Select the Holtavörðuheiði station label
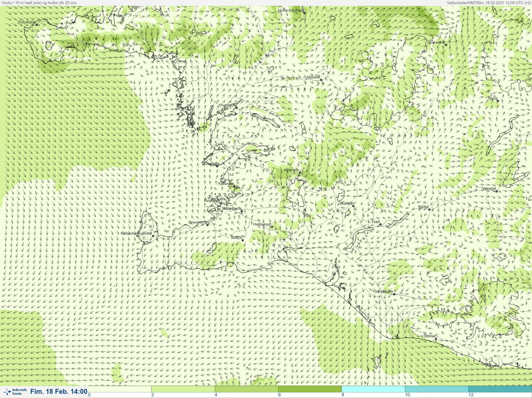The width and height of the screenshot is (532, 398). [291, 10]
